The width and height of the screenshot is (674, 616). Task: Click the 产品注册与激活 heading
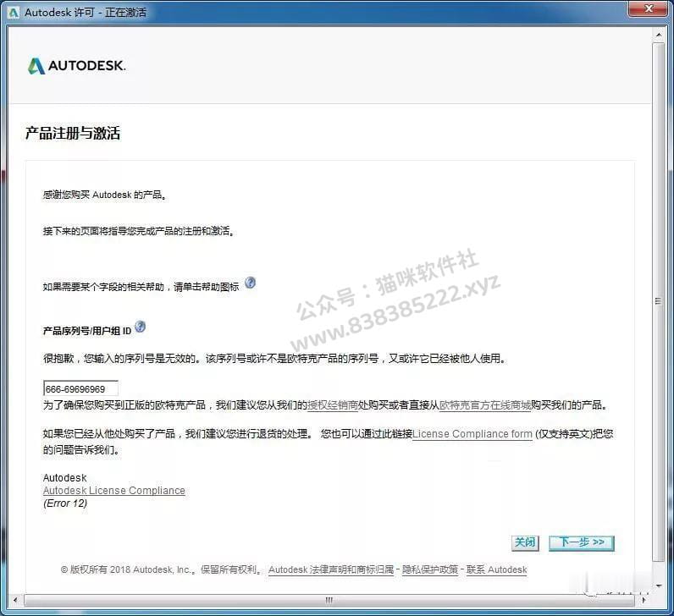[x=73, y=133]
